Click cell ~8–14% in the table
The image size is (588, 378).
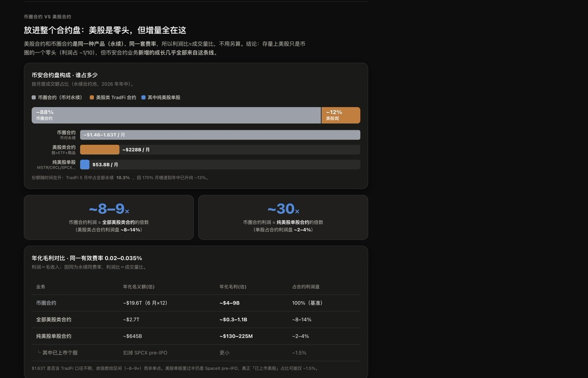pos(302,320)
